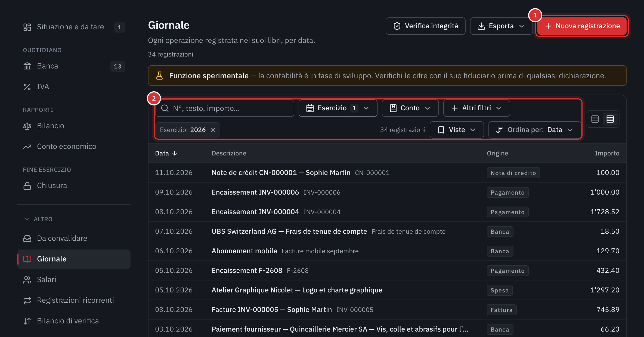Sort by the Data column header
This screenshot has height=337, width=644.
click(166, 153)
